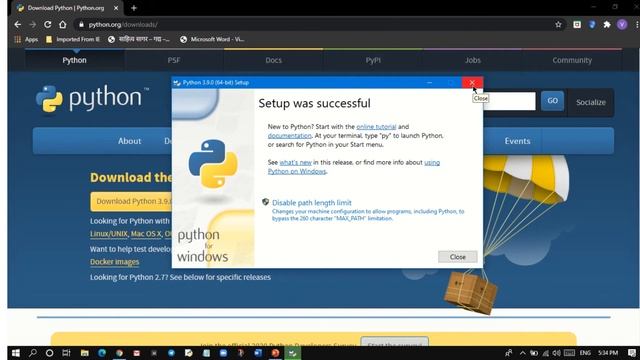Open volume control in system tray
The width and height of the screenshot is (640, 360).
556,353
